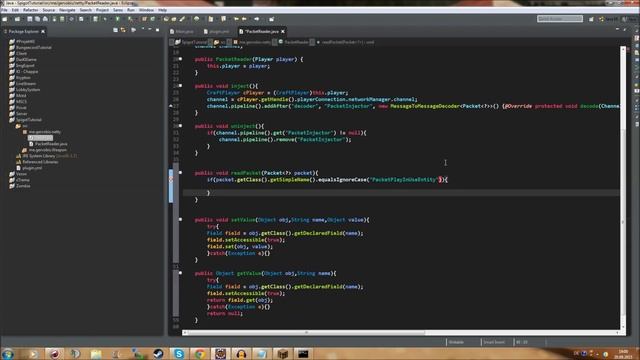This screenshot has width=640, height=360.
Task: Click the New Java Package icon
Action: 144,19
